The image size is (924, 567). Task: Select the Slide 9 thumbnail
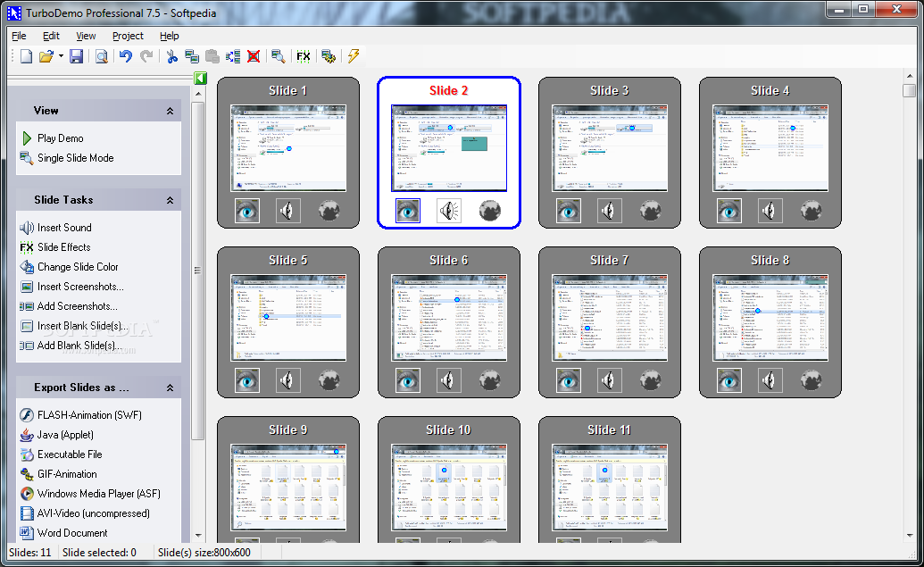click(x=288, y=488)
